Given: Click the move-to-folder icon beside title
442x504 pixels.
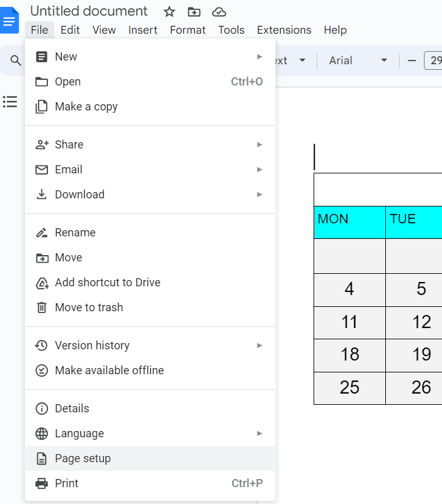Looking at the screenshot, I should pos(194,12).
